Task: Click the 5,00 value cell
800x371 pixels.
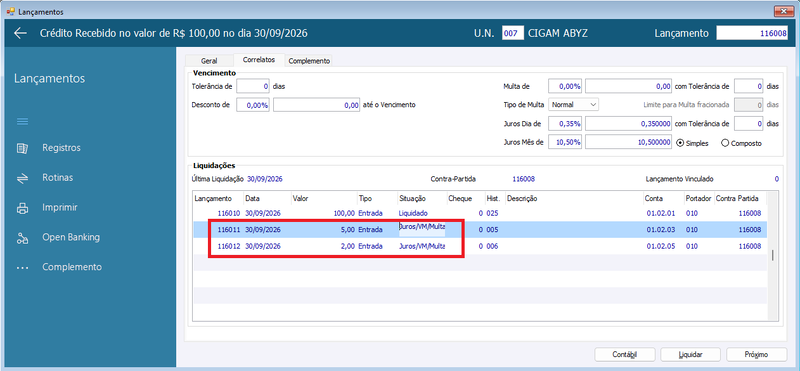Action: pos(347,230)
